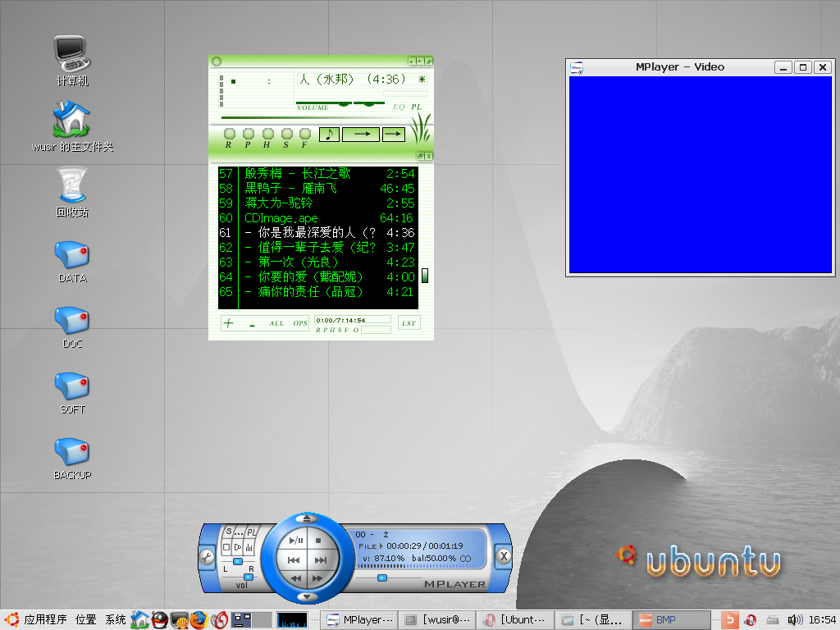Click the MPlayer play/pause button
This screenshot has width=840, height=630.
coord(295,541)
